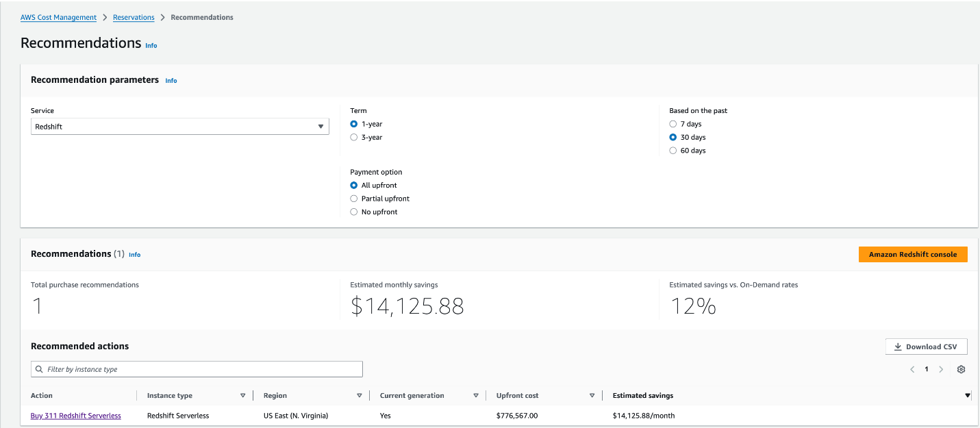980x428 pixels.
Task: Select 7 days lookback period
Action: click(x=673, y=124)
